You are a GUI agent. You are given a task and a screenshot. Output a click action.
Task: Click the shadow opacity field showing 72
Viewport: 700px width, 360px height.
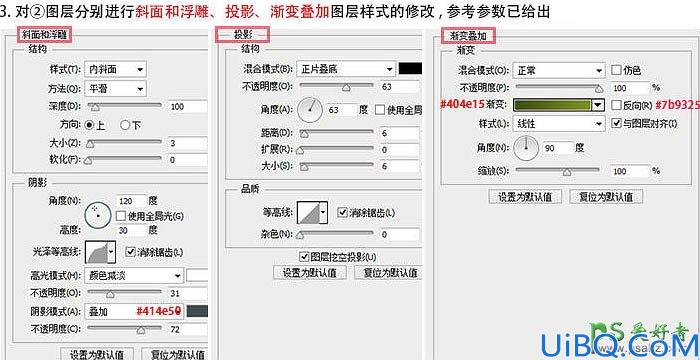(188, 330)
